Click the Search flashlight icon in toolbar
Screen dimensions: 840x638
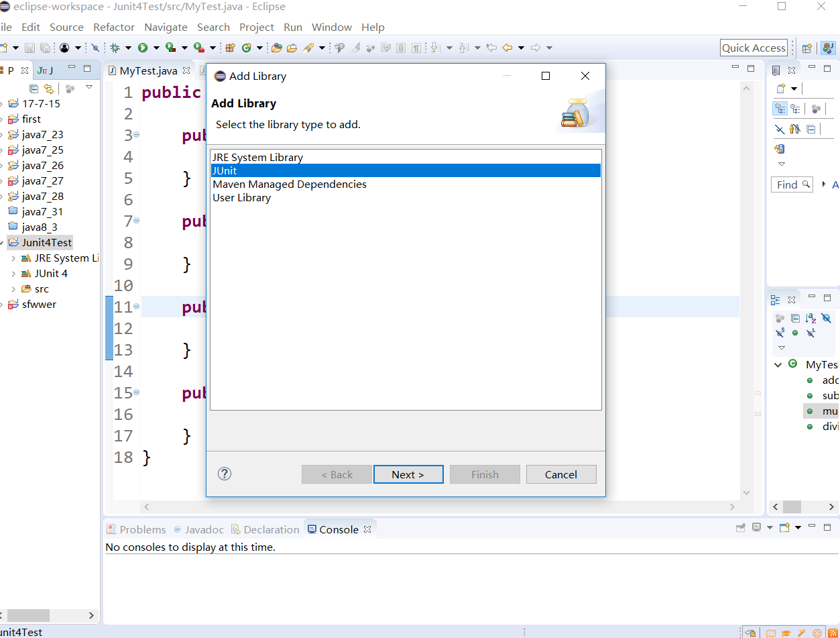click(308, 48)
